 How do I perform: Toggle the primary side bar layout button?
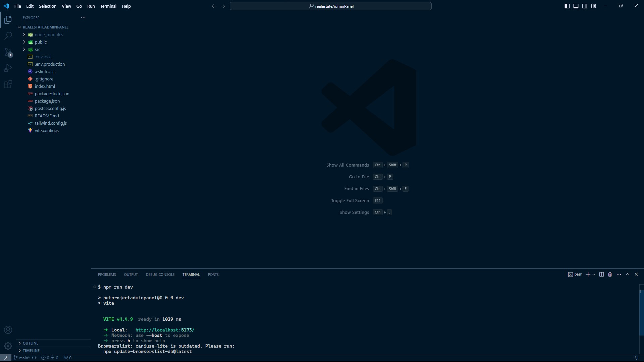click(567, 6)
